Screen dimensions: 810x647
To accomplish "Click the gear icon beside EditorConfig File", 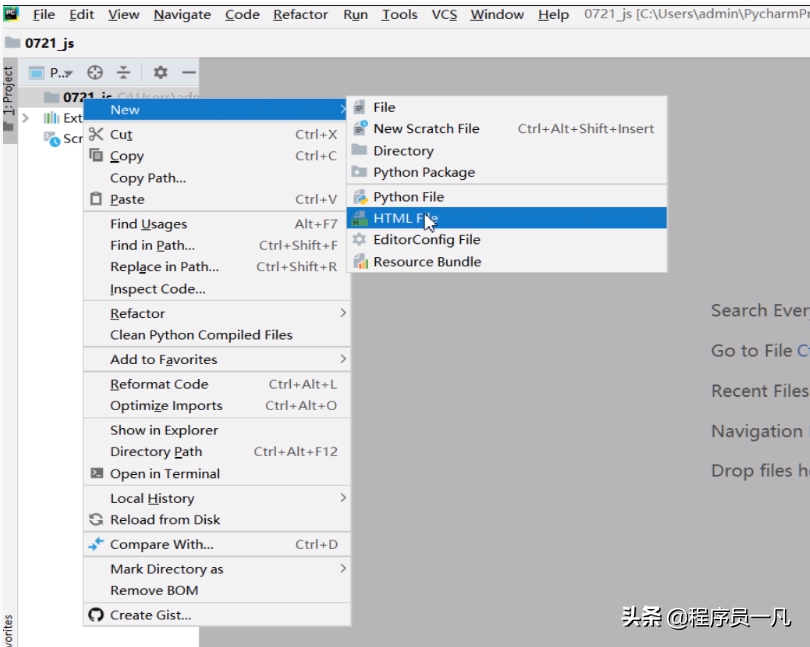I will 359,239.
